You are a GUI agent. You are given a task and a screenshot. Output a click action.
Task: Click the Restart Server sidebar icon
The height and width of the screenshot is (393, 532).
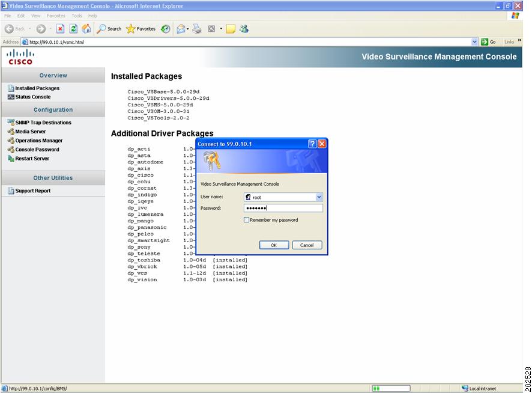(11, 158)
